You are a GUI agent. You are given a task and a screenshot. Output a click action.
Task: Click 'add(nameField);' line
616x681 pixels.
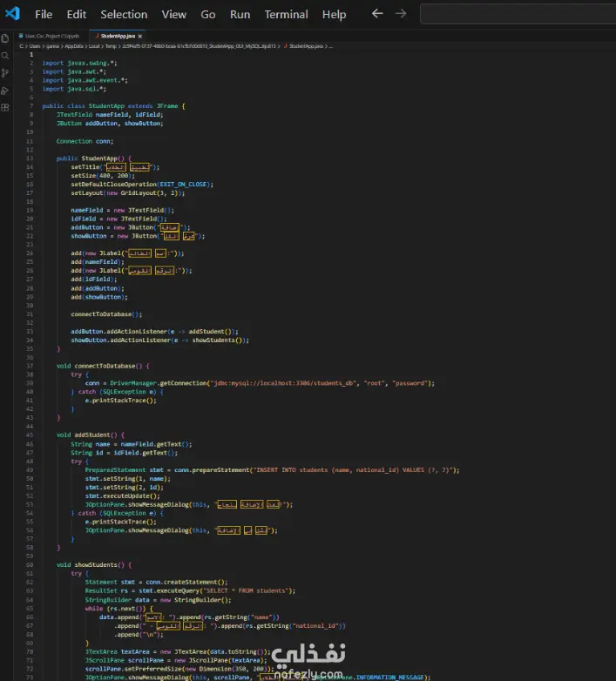coord(98,262)
